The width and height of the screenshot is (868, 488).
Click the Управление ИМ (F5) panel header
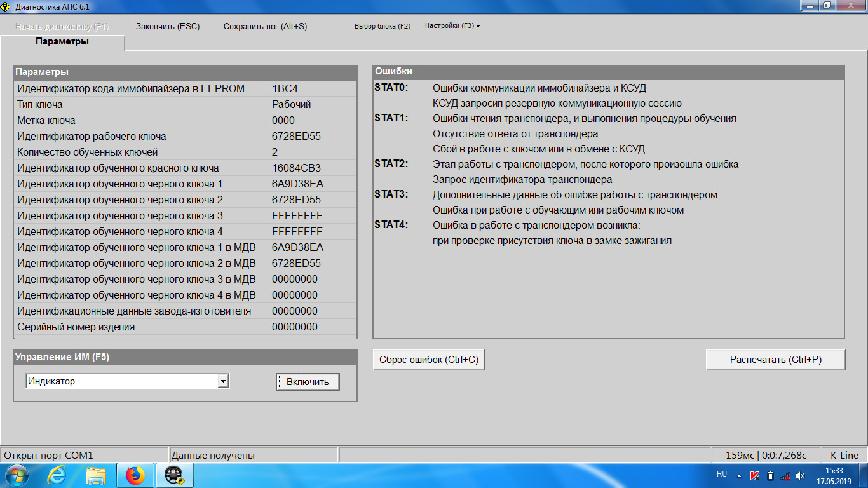[x=185, y=358]
